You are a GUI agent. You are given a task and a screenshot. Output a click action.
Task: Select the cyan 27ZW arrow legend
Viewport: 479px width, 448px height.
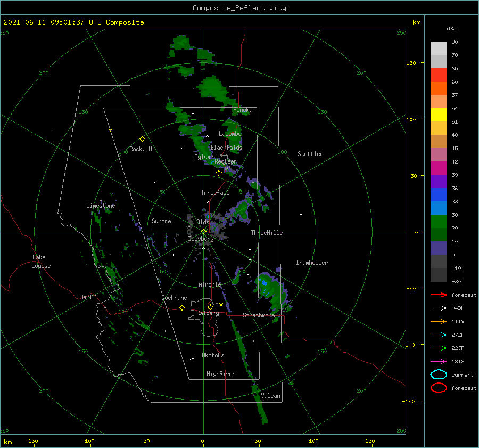[439, 335]
